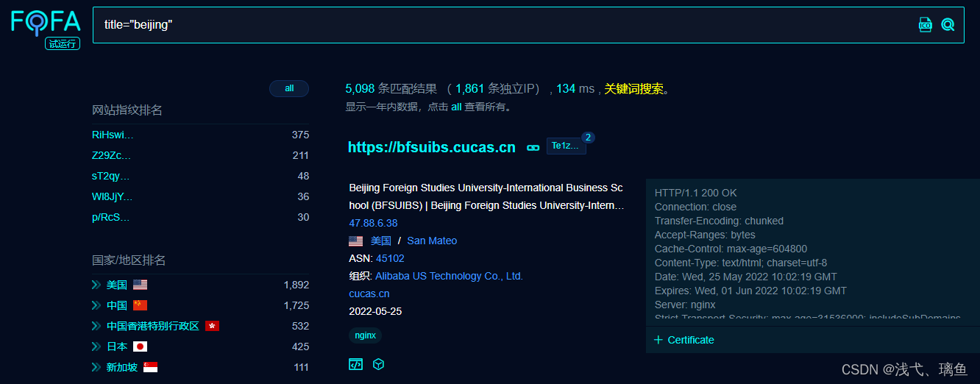
Task: Click the search magnifier icon
Action: point(948,25)
